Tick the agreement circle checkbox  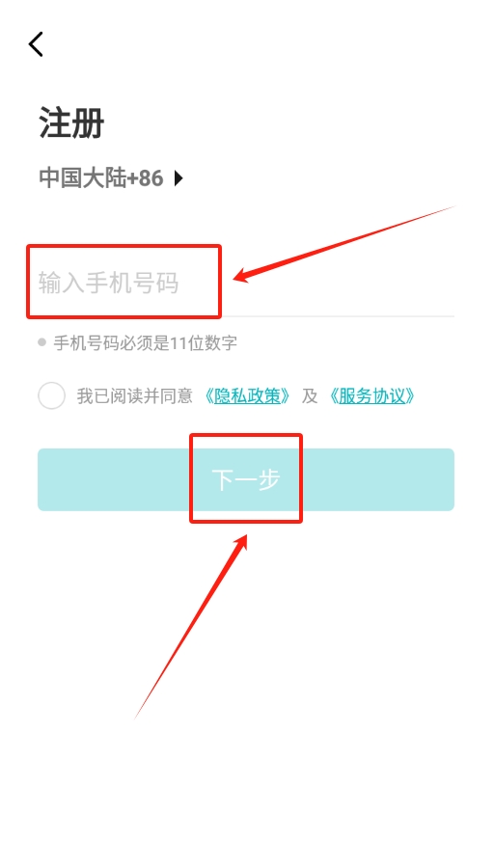click(51, 395)
